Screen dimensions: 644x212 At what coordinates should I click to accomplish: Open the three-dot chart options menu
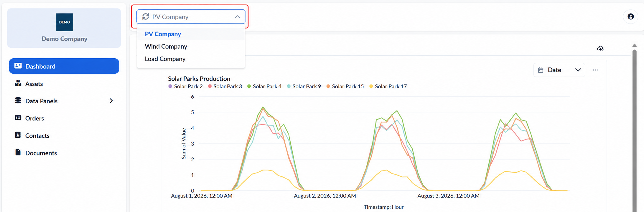pyautogui.click(x=596, y=70)
